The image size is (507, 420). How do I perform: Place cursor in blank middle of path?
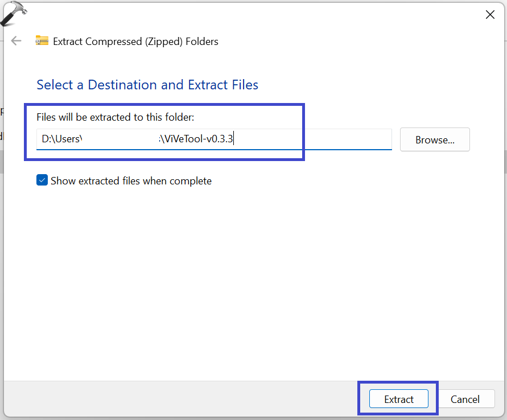pyautogui.click(x=121, y=139)
